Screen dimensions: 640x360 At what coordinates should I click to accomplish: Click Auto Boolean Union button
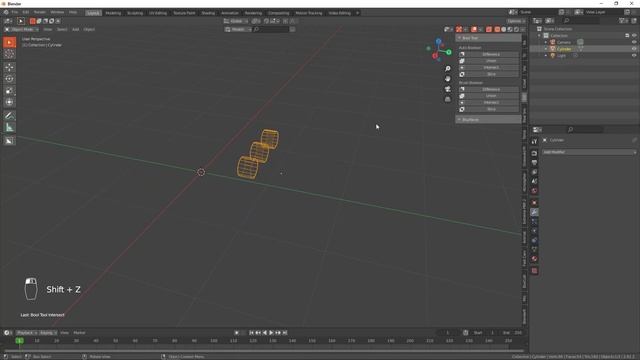[488, 61]
